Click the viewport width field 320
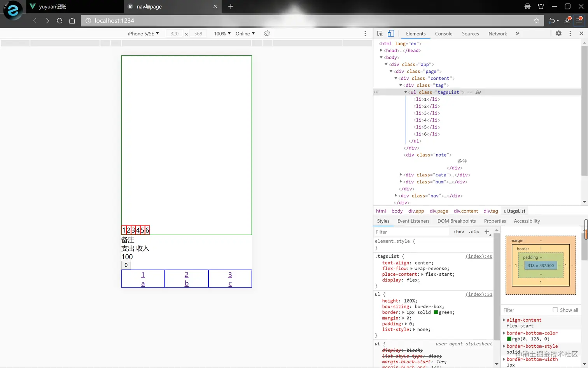 [175, 33]
